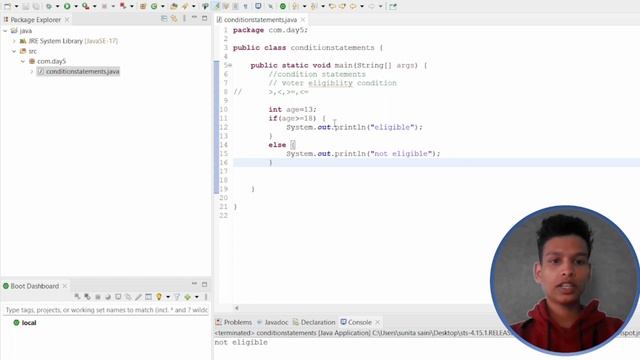Toggle Link with Editor in Package Explorer

click(174, 19)
